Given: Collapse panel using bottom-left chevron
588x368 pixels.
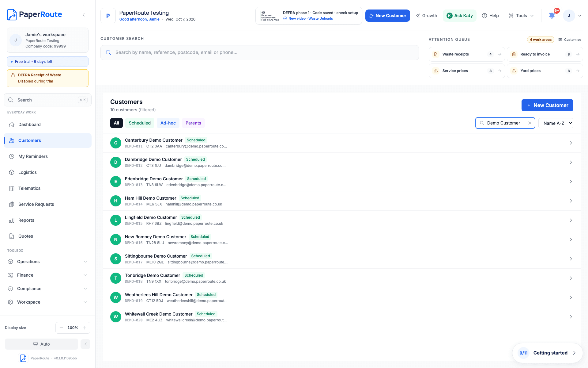Looking at the screenshot, I should pyautogui.click(x=85, y=344).
